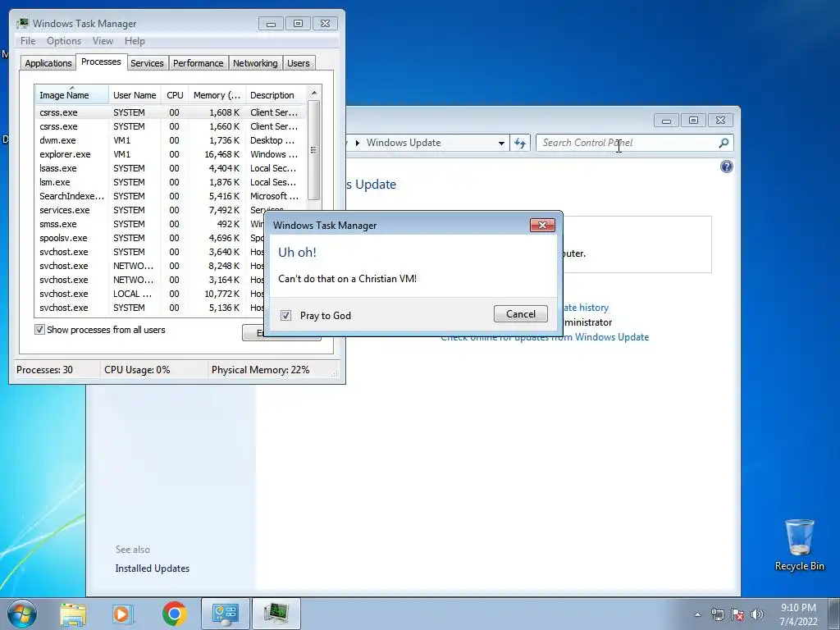Click Cancel in the Uh oh dialog
840x630 pixels.
coord(521,314)
